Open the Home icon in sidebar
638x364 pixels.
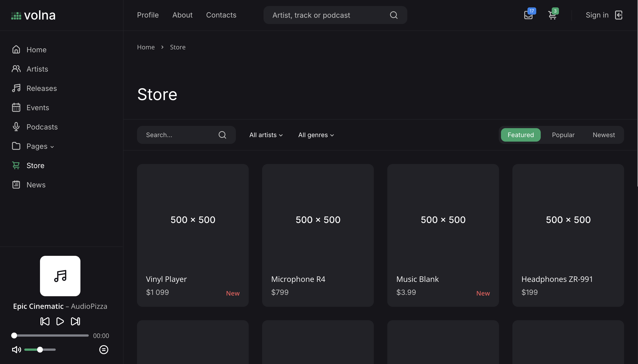click(x=16, y=50)
